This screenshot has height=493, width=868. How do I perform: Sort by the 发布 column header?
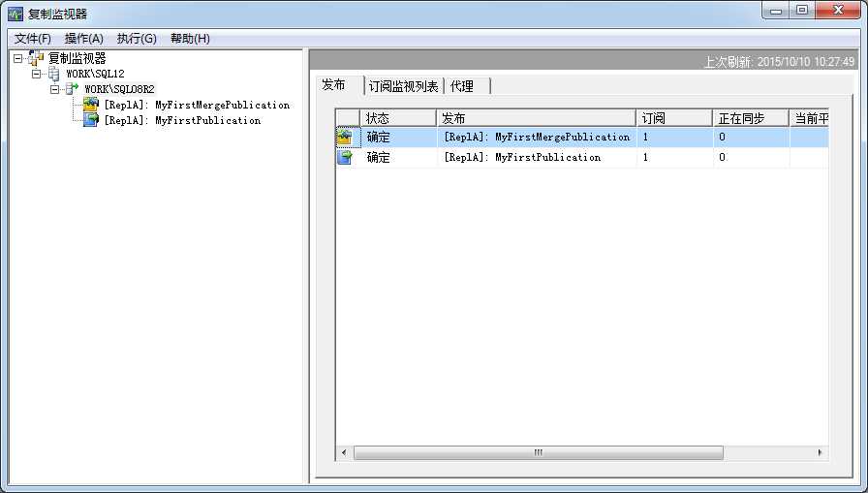tap(537, 118)
